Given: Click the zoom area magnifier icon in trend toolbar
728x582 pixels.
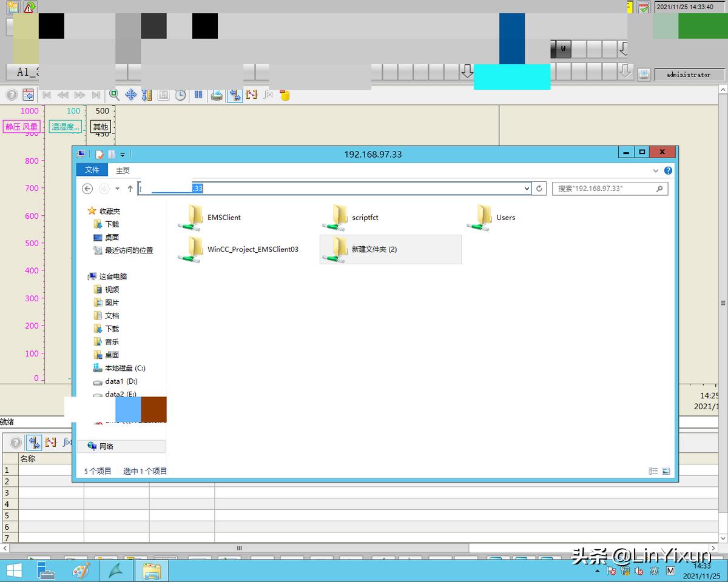Looking at the screenshot, I should [114, 95].
